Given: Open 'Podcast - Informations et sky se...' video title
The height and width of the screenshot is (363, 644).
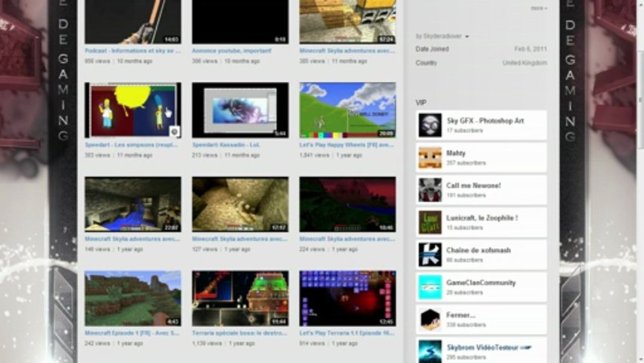Looking at the screenshot, I should point(132,51).
